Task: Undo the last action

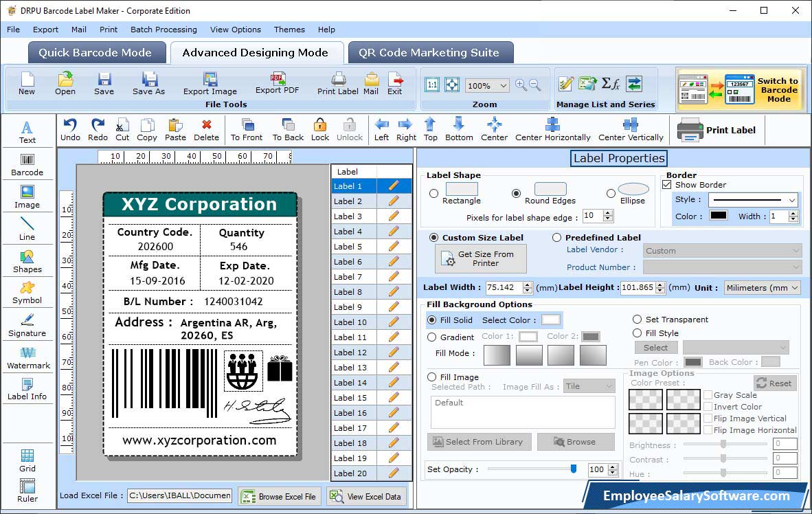Action: click(70, 130)
